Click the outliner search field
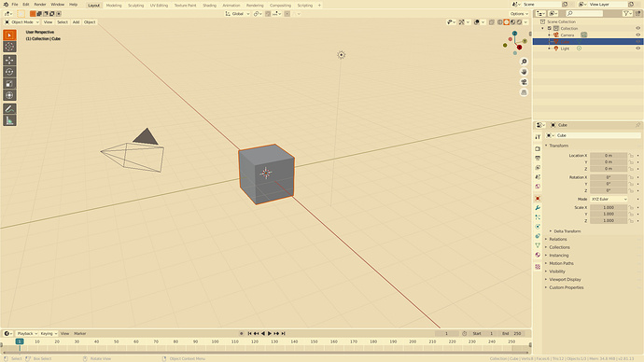644x362 pixels. [584, 14]
